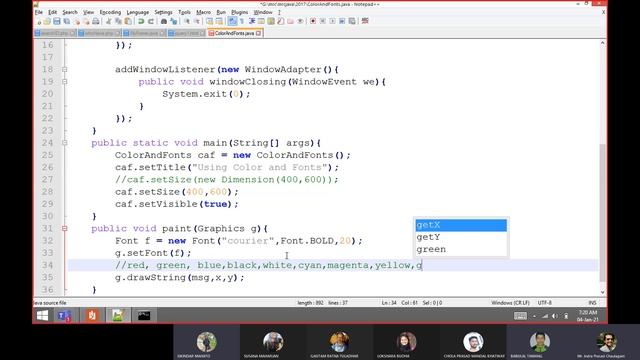Image resolution: width=640 pixels, height=360 pixels.
Task: Open the Language menu
Action: (138, 12)
